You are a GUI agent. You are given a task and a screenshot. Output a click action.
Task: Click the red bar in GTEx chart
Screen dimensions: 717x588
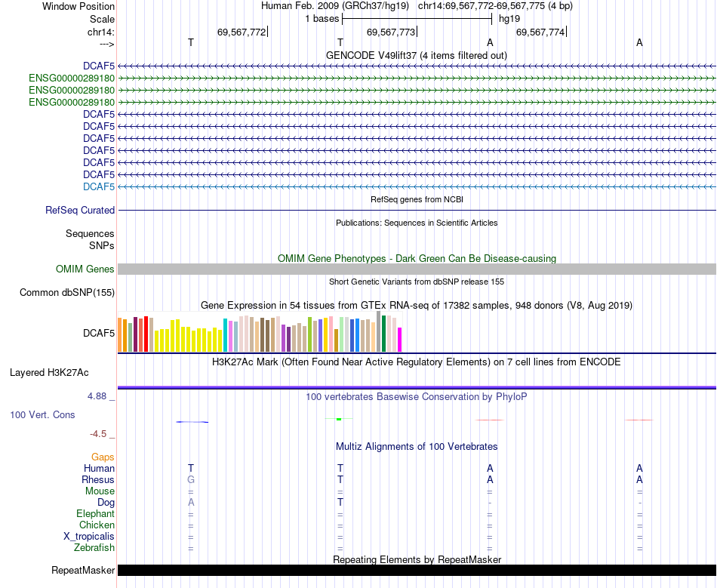146,334
